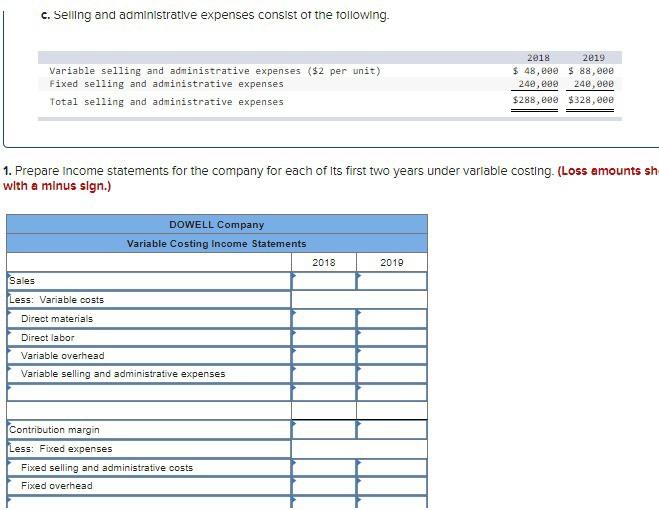Open the Variable overhead row label dropdown
The width and height of the screenshot is (659, 510).
point(149,356)
